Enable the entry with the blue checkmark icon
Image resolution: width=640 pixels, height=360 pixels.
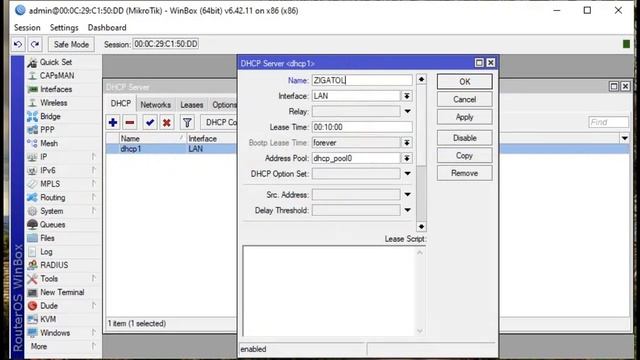click(150, 122)
